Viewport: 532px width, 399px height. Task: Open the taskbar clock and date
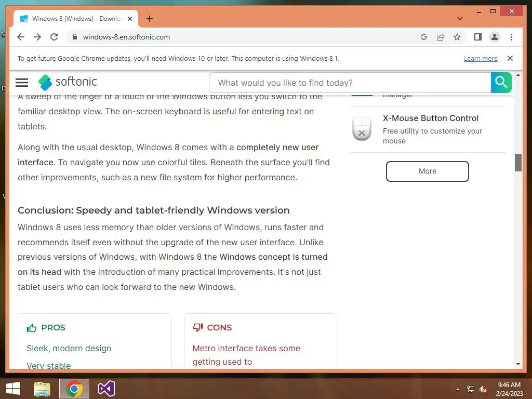pos(509,389)
